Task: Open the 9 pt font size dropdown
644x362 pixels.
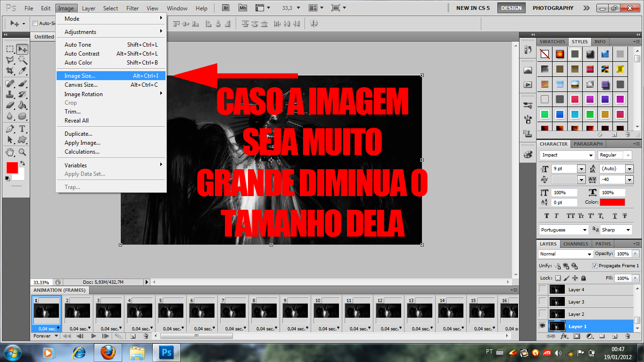Action: 581,169
